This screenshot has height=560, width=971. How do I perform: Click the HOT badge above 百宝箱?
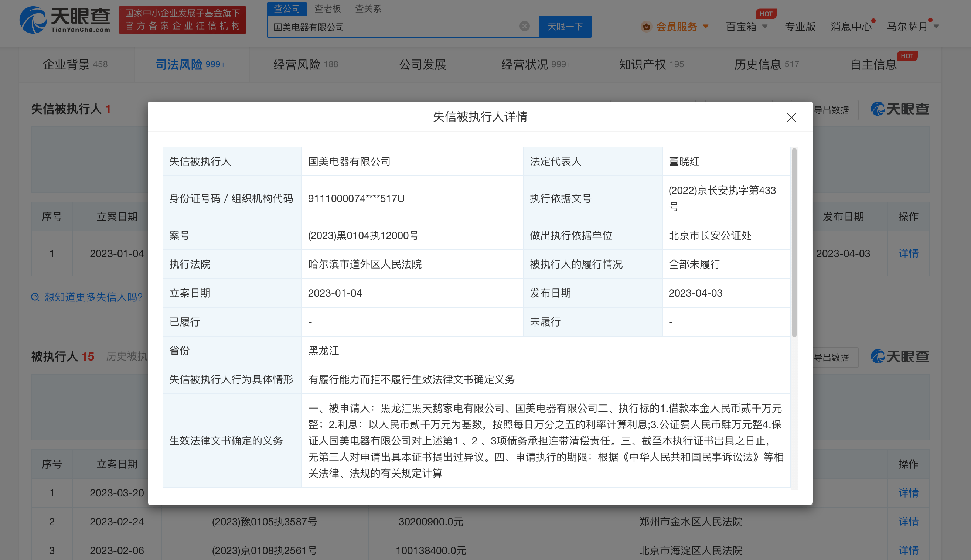tap(766, 14)
